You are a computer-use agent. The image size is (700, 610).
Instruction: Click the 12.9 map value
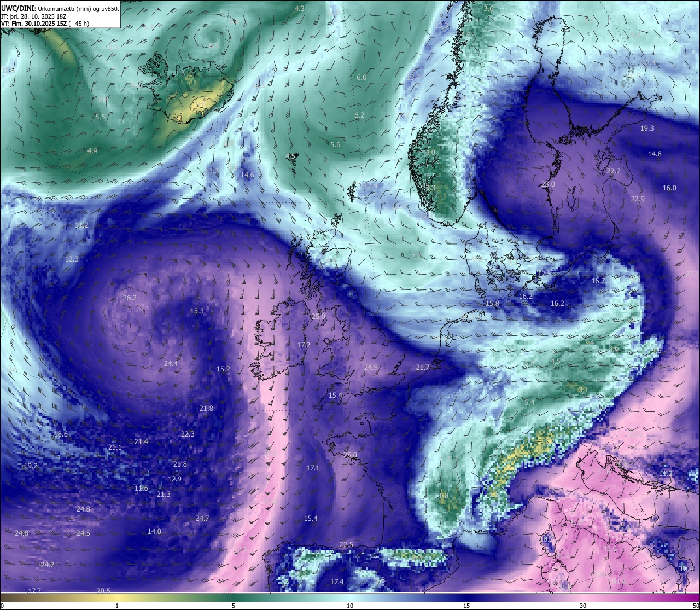click(x=174, y=479)
